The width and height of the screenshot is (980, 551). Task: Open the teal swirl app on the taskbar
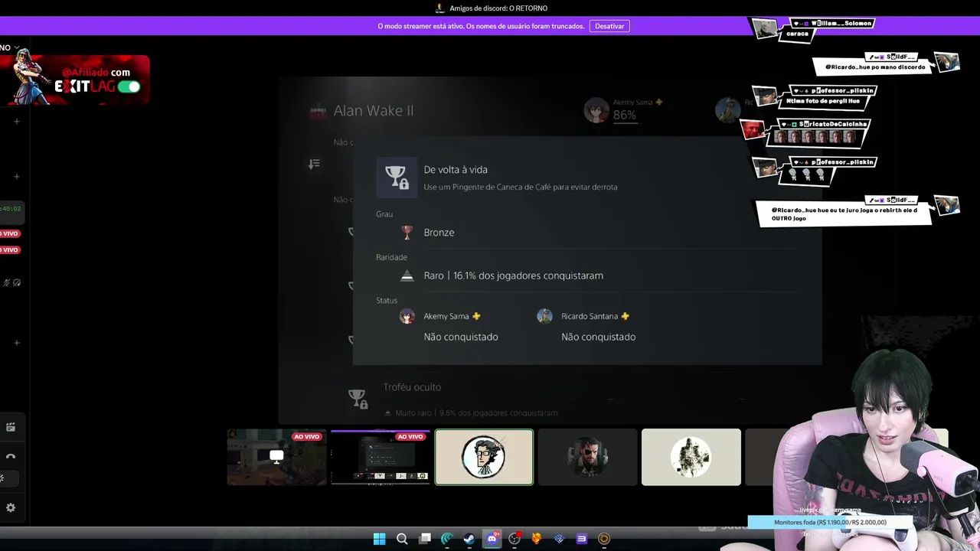(447, 539)
